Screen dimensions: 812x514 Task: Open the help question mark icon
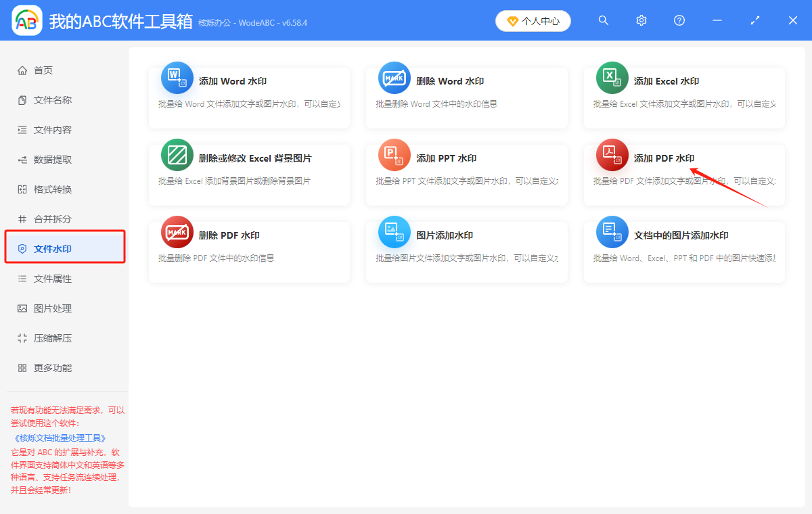click(x=679, y=20)
